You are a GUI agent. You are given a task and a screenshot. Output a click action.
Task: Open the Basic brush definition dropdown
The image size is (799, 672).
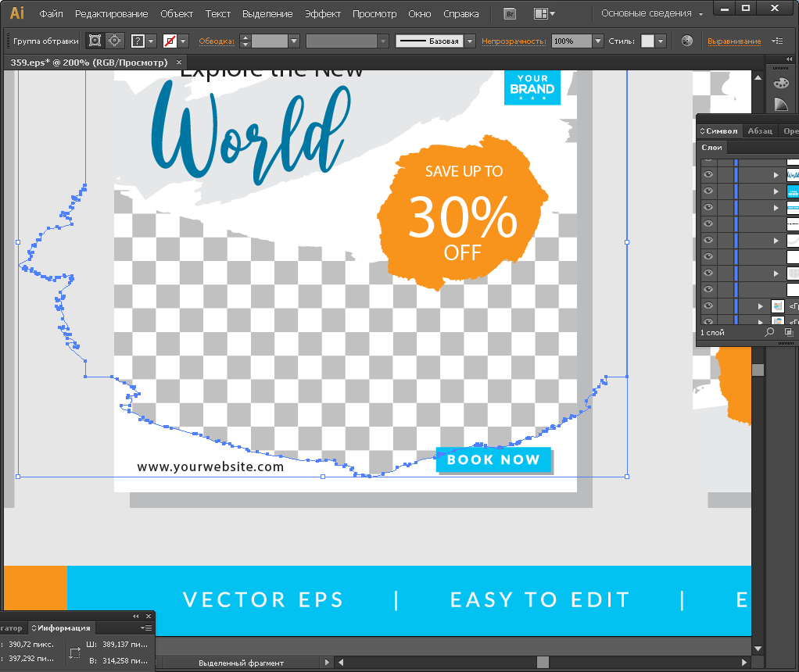[x=469, y=41]
